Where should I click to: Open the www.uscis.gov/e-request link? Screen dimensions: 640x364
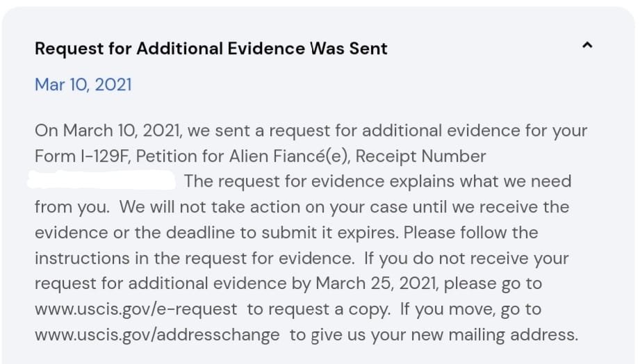136,309
